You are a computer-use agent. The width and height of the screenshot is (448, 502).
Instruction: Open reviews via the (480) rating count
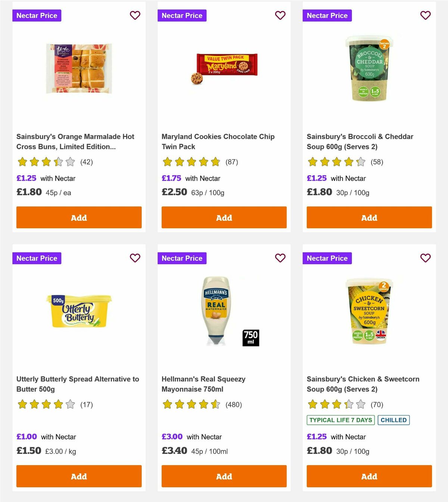pos(234,405)
